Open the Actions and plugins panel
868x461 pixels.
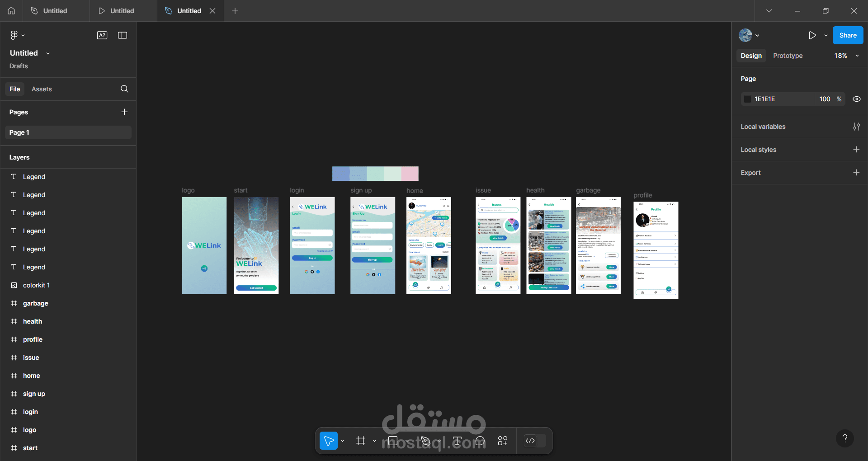[502, 441]
